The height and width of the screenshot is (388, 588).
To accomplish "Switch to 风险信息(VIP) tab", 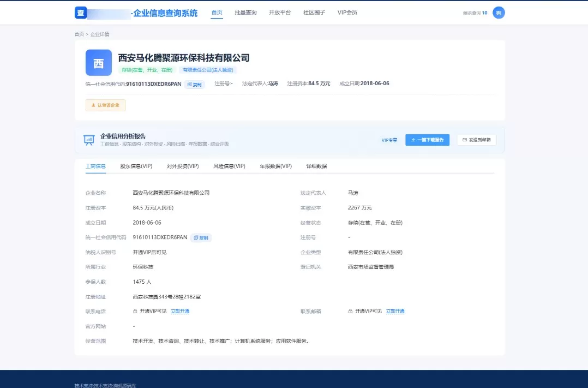I will (229, 166).
